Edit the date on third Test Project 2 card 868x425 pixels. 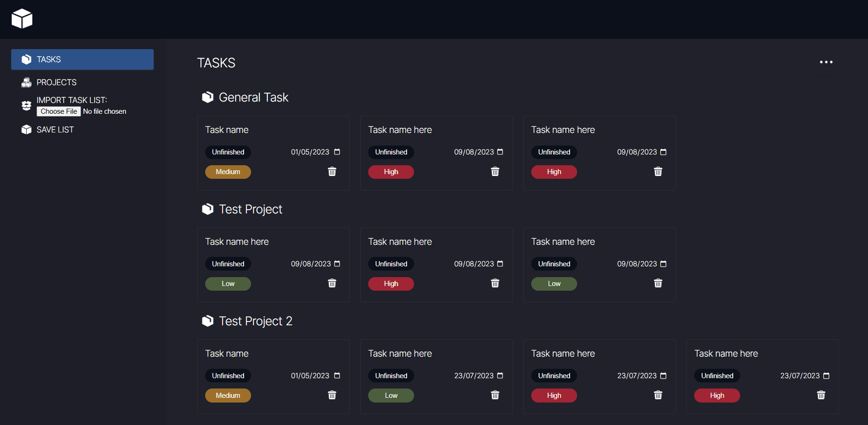coord(642,376)
